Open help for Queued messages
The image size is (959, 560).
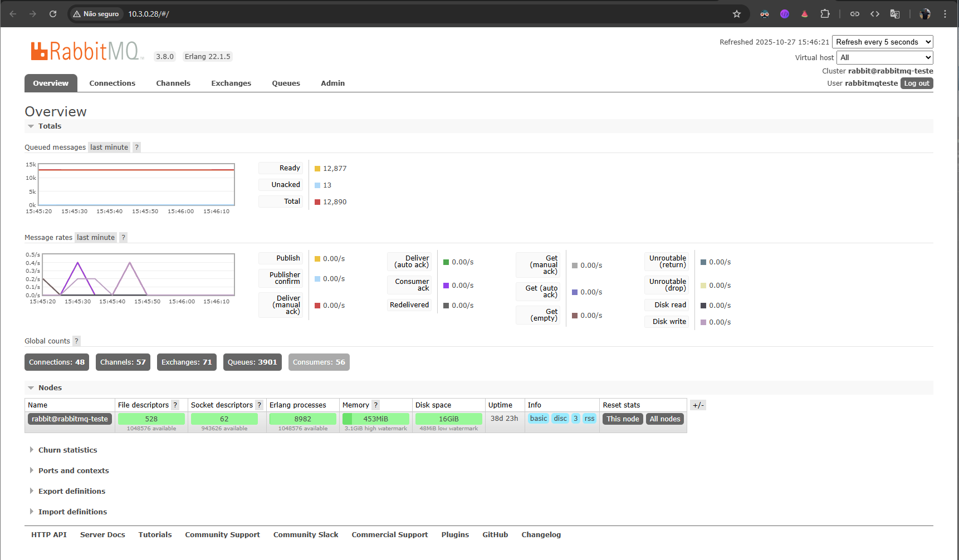[x=136, y=147]
